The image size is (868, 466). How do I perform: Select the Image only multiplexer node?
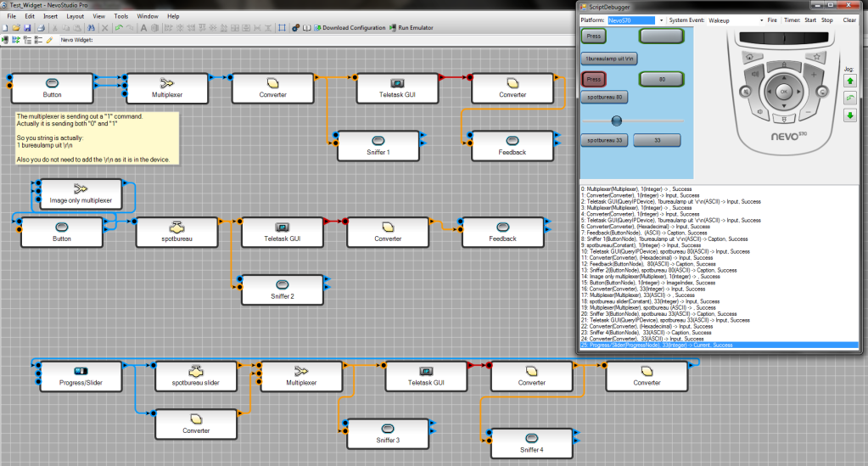click(81, 194)
